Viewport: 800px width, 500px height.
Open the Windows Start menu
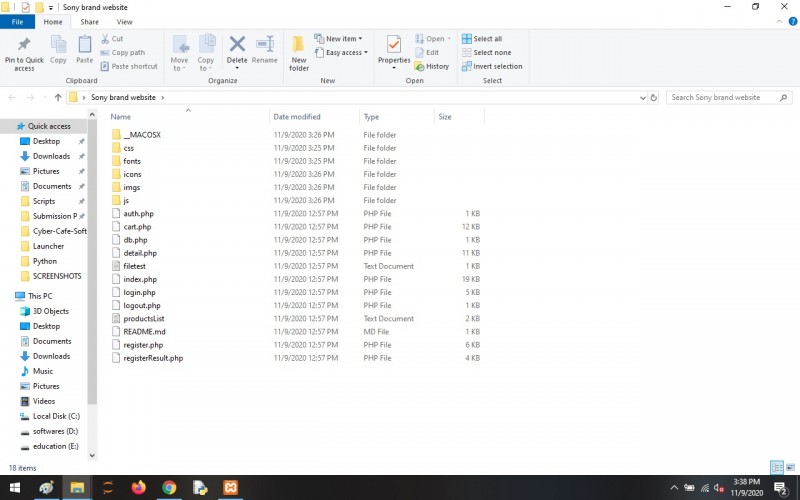pos(15,488)
